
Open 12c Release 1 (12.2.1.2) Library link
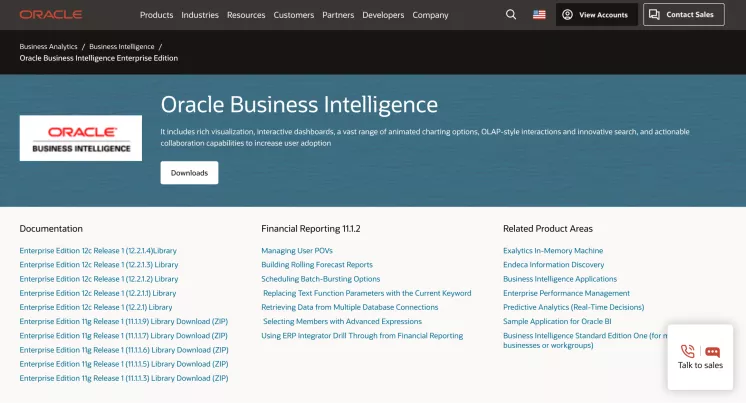[99, 279]
